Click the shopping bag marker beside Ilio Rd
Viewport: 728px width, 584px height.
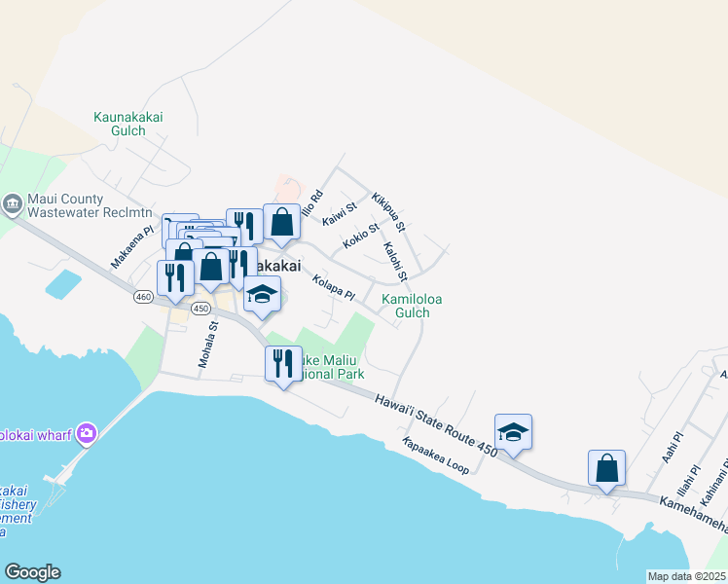click(x=281, y=224)
